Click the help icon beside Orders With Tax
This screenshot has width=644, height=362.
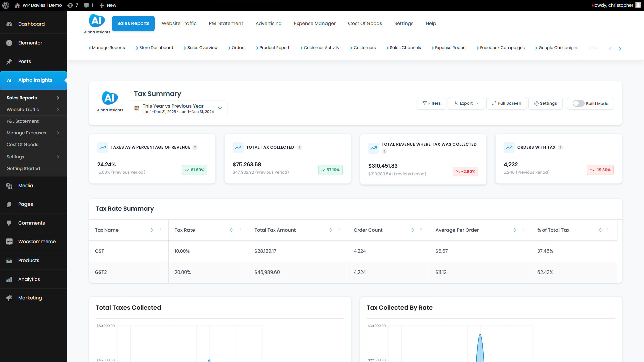(560, 147)
